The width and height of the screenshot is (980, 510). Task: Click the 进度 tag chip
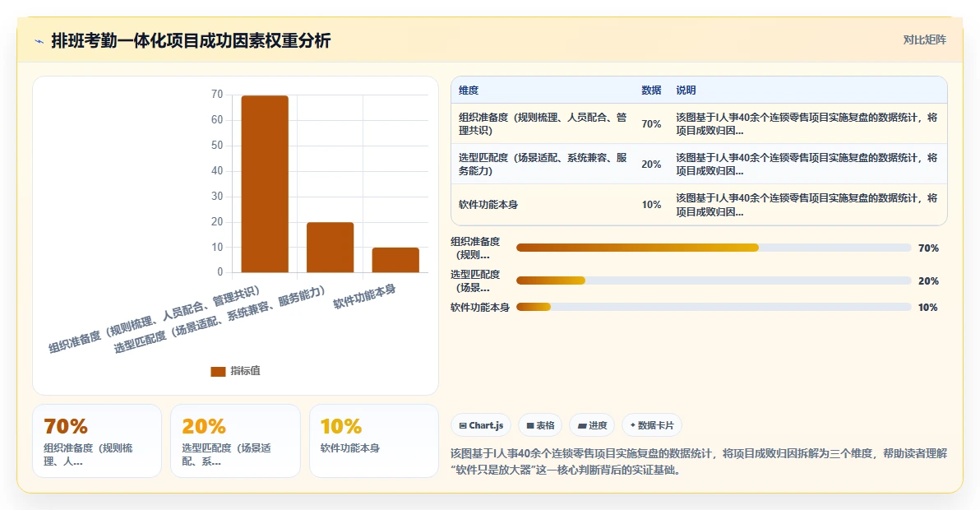(x=592, y=425)
